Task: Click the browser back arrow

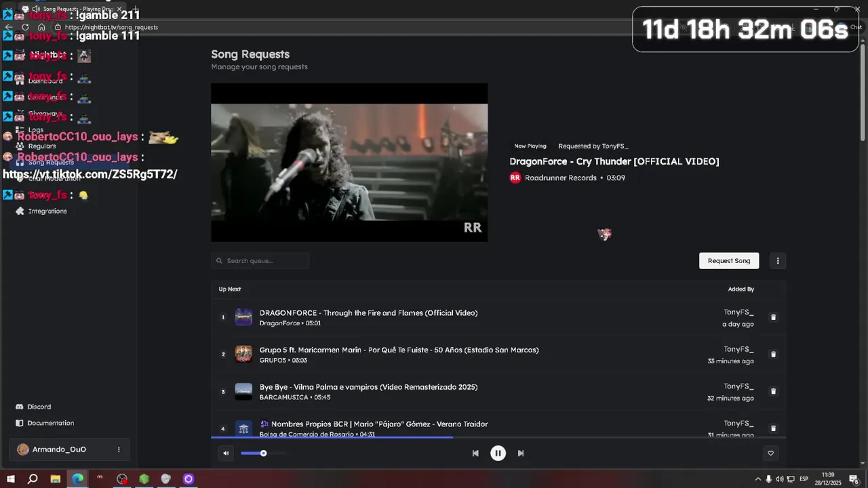Action: [x=9, y=27]
